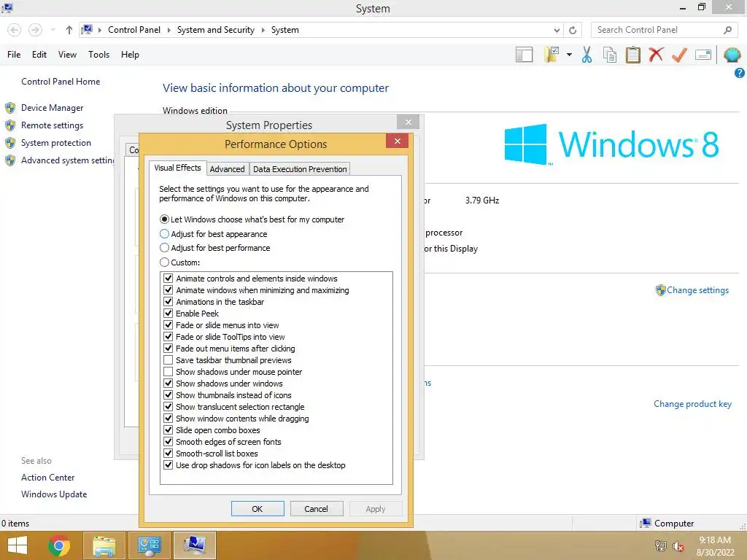Check Save taskbar thumbnail previews

[169, 360]
